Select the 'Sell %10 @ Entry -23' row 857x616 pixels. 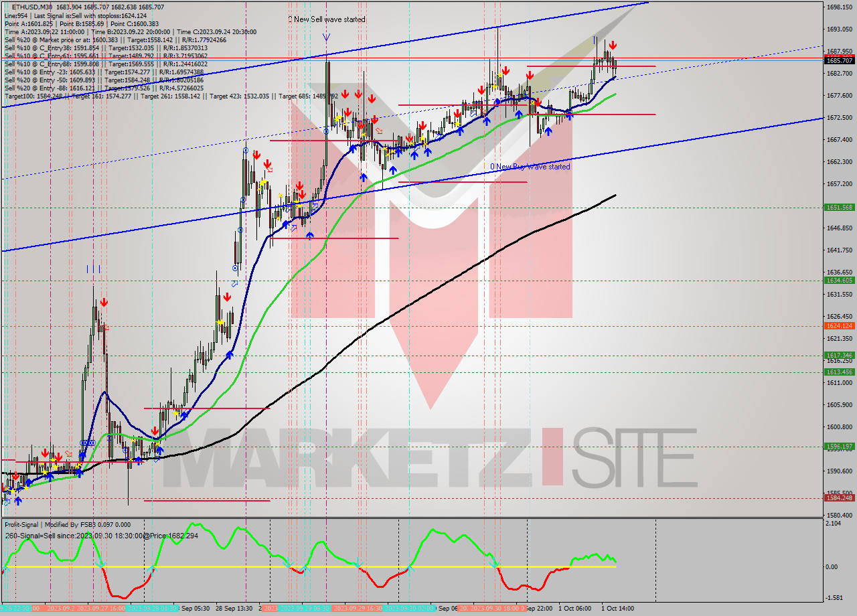(x=106, y=72)
